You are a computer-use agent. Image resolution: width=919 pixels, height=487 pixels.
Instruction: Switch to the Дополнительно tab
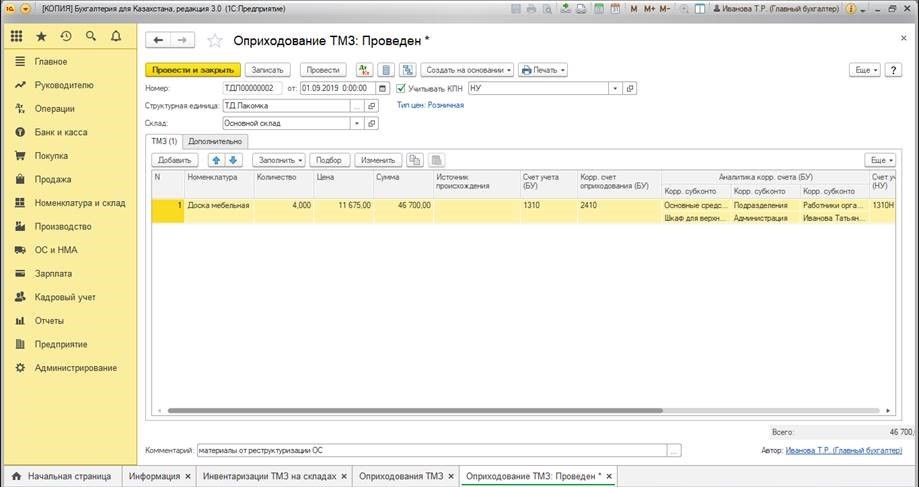(x=214, y=141)
